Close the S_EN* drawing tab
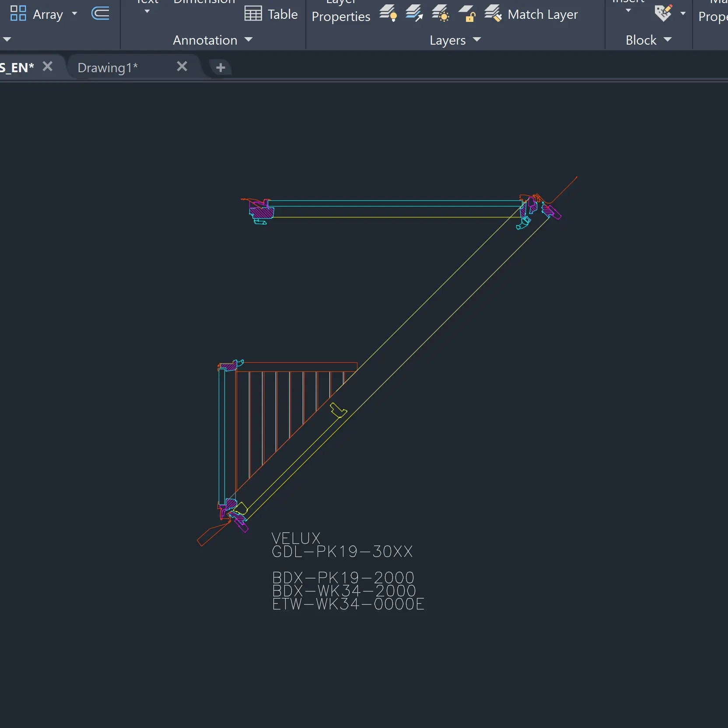 click(48, 66)
